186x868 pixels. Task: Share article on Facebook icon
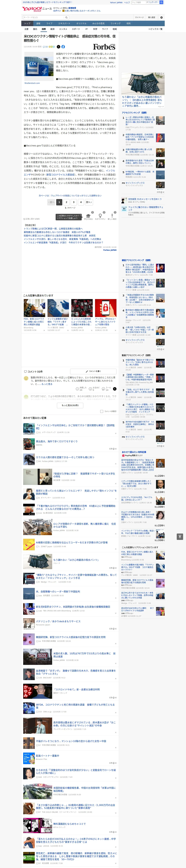pyautogui.click(x=63, y=47)
